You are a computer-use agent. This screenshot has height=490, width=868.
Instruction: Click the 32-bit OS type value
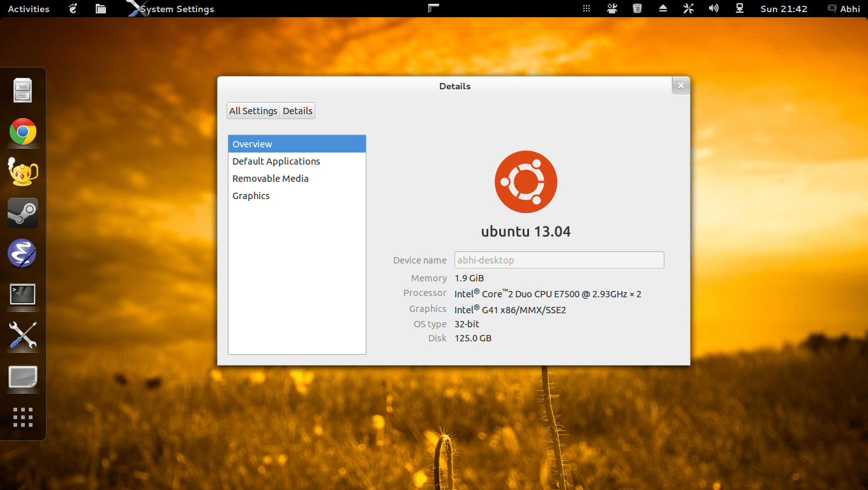point(467,324)
